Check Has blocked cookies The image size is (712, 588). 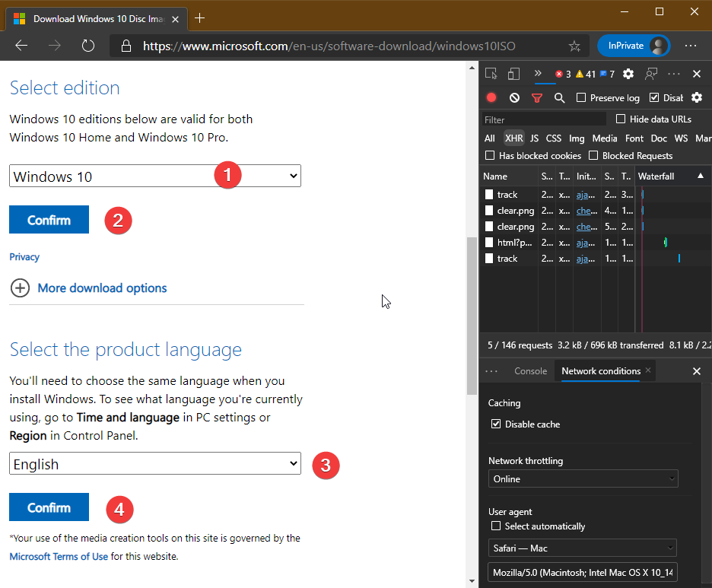click(x=490, y=156)
